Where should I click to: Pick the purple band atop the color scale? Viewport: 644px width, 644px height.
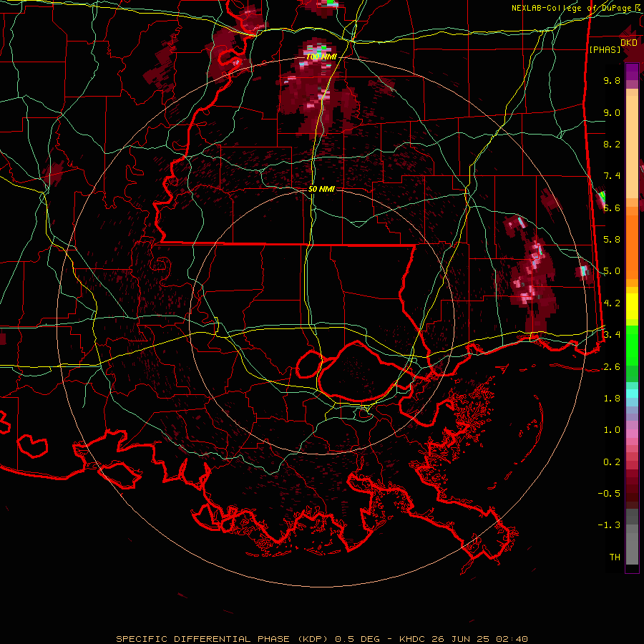point(632,72)
